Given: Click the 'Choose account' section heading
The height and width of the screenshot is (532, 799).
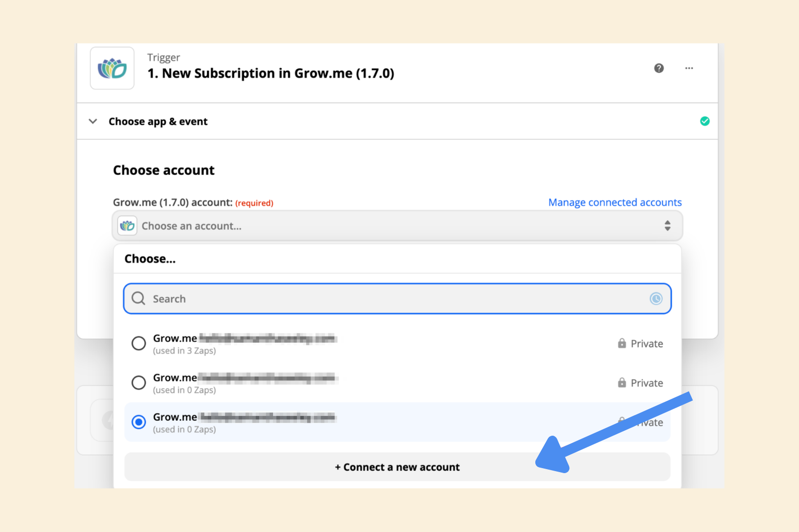Looking at the screenshot, I should (164, 170).
